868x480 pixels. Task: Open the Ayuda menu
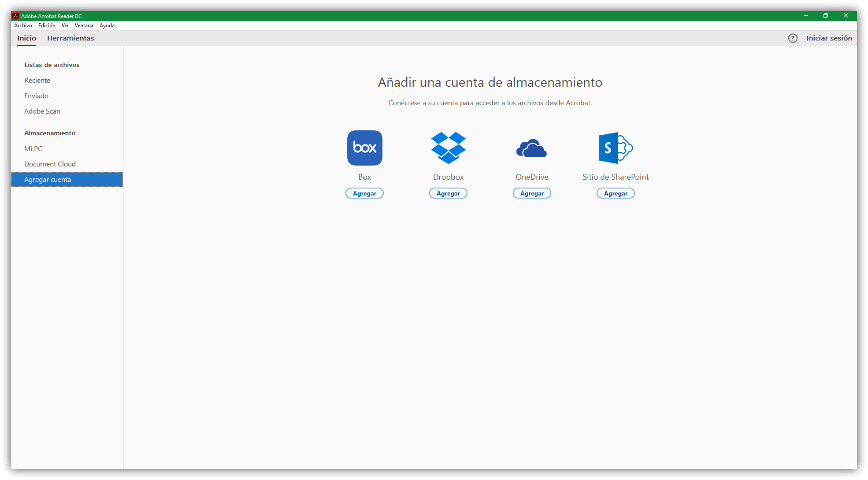tap(107, 26)
